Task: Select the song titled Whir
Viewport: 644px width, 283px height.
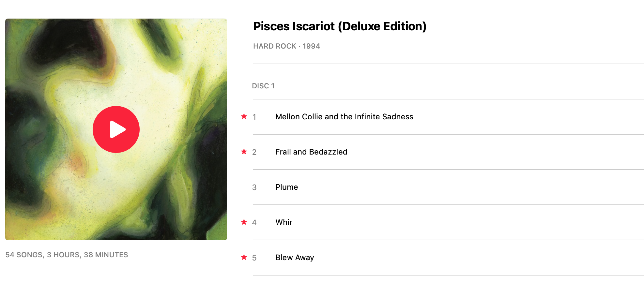Action: [284, 222]
